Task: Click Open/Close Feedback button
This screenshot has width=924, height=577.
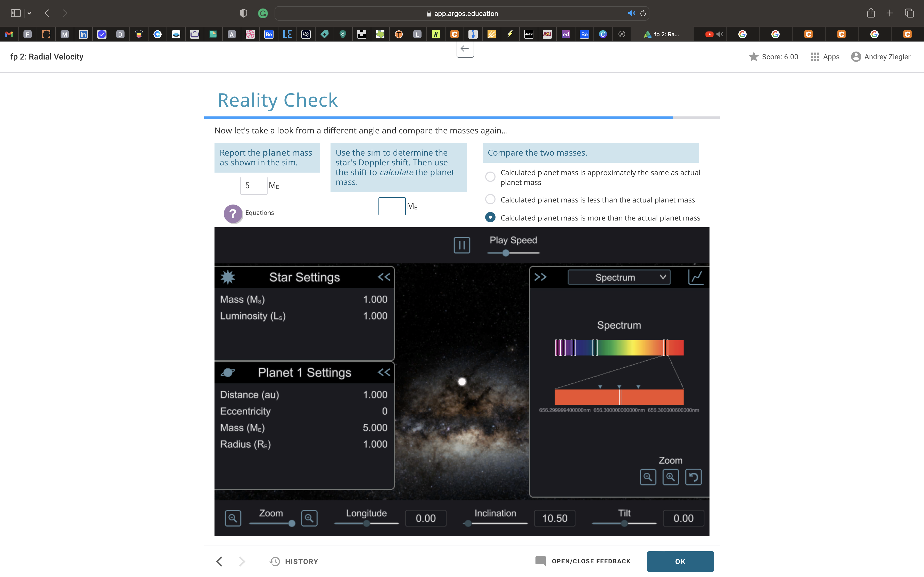Action: click(x=583, y=561)
